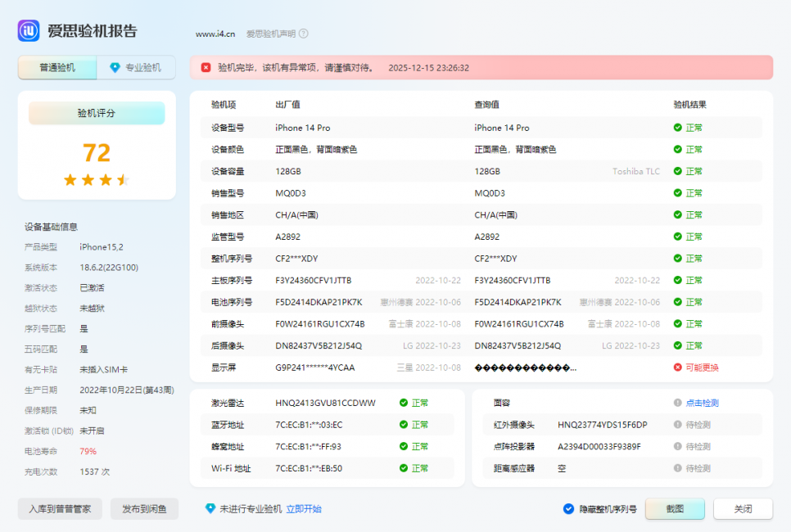Image resolution: width=791 pixels, height=532 pixels.
Task: Click the star rating under score 72
Action: pos(97,180)
